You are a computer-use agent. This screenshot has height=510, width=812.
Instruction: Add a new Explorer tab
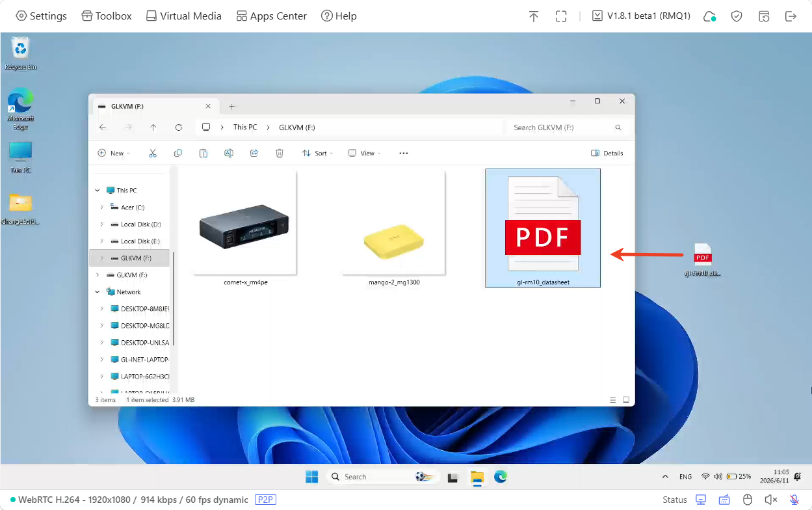click(232, 106)
